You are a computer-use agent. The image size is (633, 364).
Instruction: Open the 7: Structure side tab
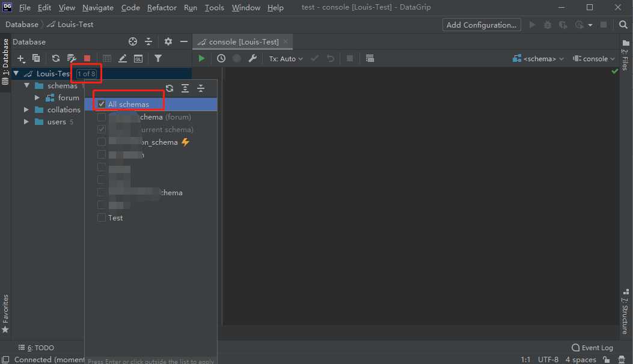click(x=625, y=312)
